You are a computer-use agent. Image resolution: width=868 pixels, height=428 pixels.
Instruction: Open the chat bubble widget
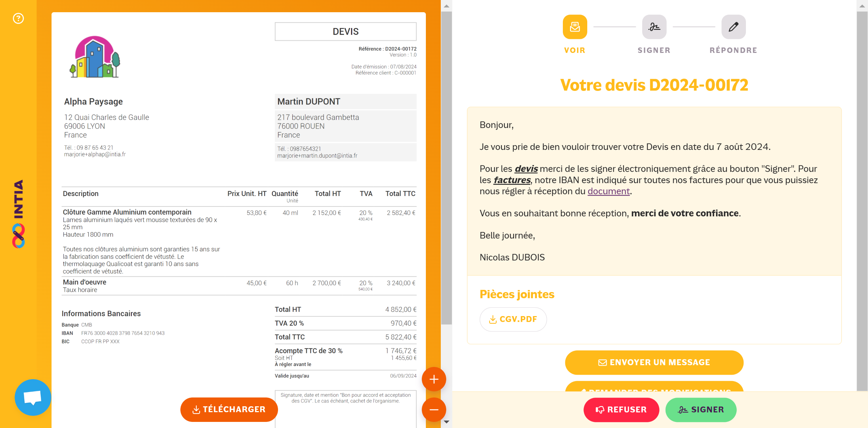(x=33, y=397)
